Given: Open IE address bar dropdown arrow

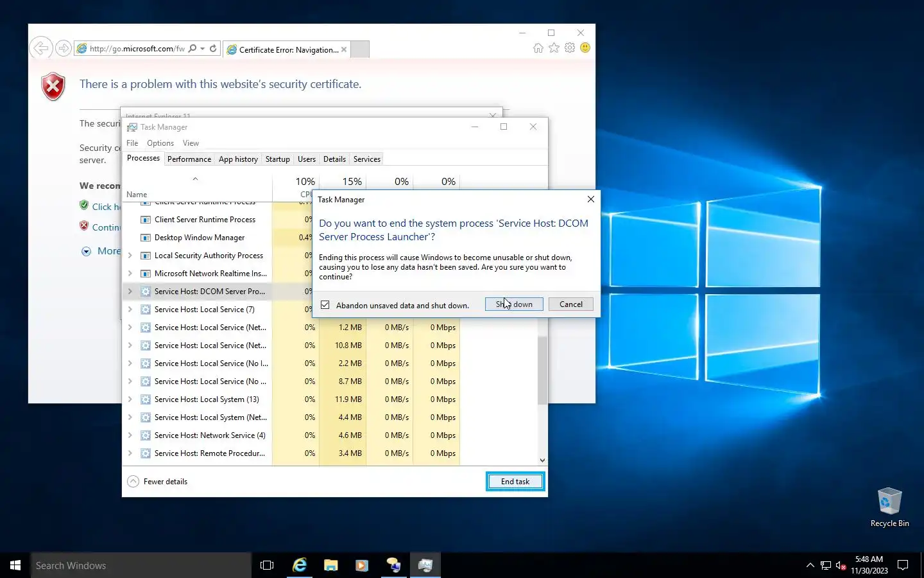Looking at the screenshot, I should click(x=203, y=49).
